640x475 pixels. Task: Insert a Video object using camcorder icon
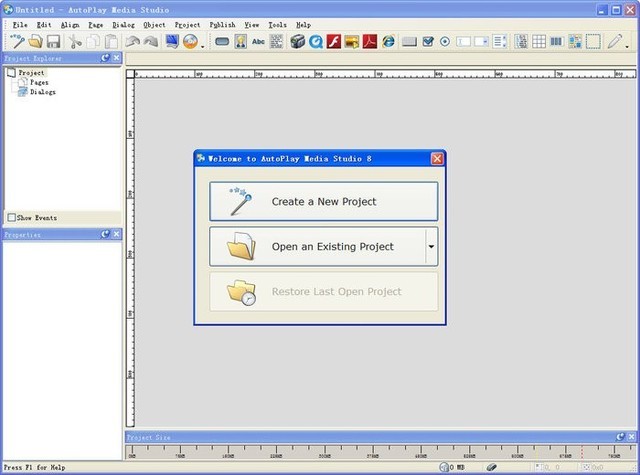[x=297, y=41]
